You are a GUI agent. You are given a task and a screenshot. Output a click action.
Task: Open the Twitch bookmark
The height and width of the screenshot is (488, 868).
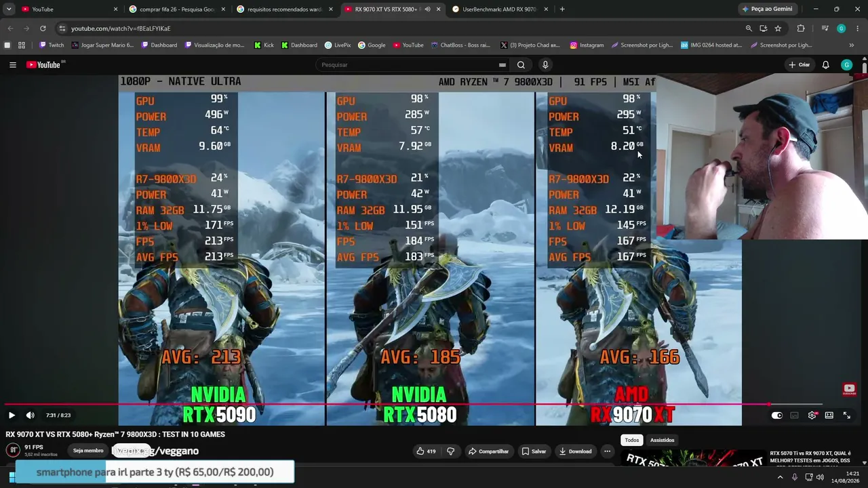point(52,45)
